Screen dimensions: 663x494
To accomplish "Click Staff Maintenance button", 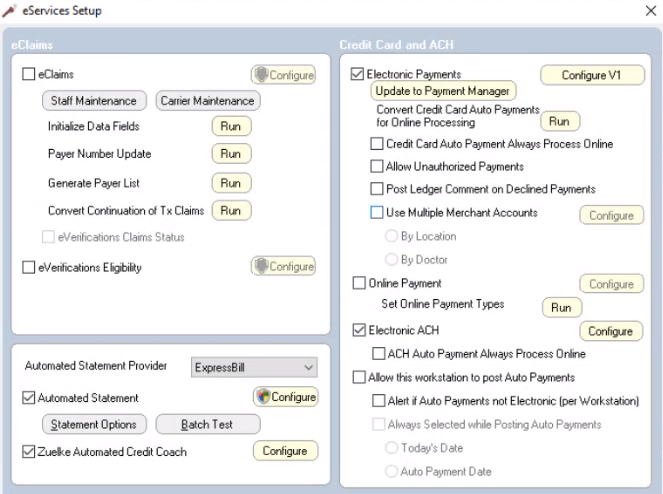I will [95, 101].
